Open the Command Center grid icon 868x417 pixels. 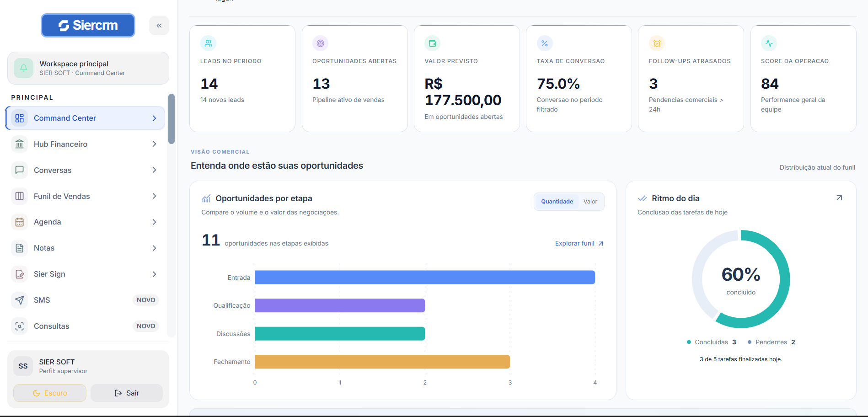click(19, 118)
